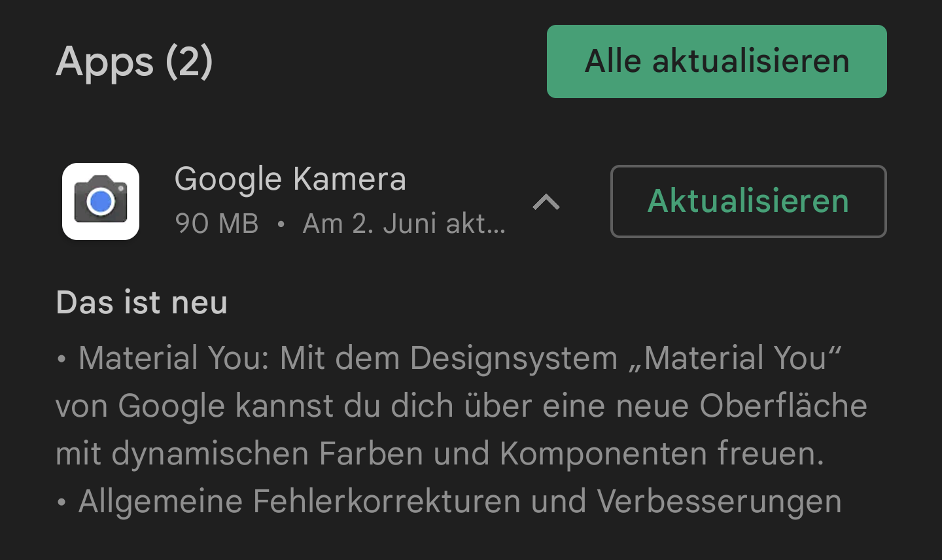Click the word Verbesserungen in the changelog
This screenshot has width=942, height=560.
pos(719,502)
